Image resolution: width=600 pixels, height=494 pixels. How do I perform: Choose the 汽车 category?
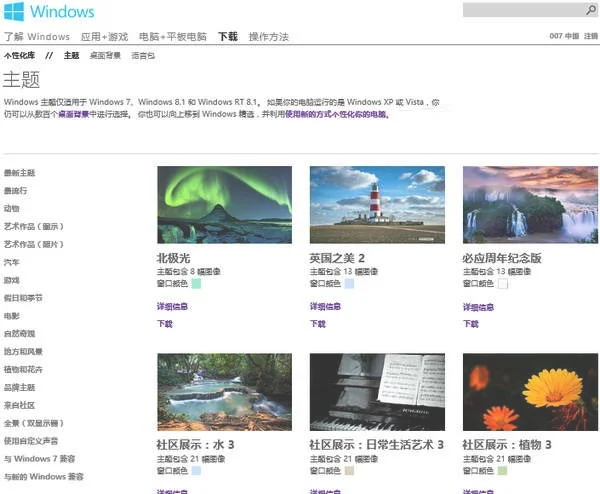pyautogui.click(x=11, y=262)
